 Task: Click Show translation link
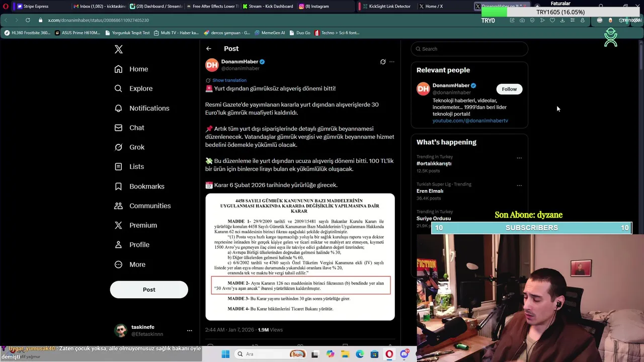229,80
